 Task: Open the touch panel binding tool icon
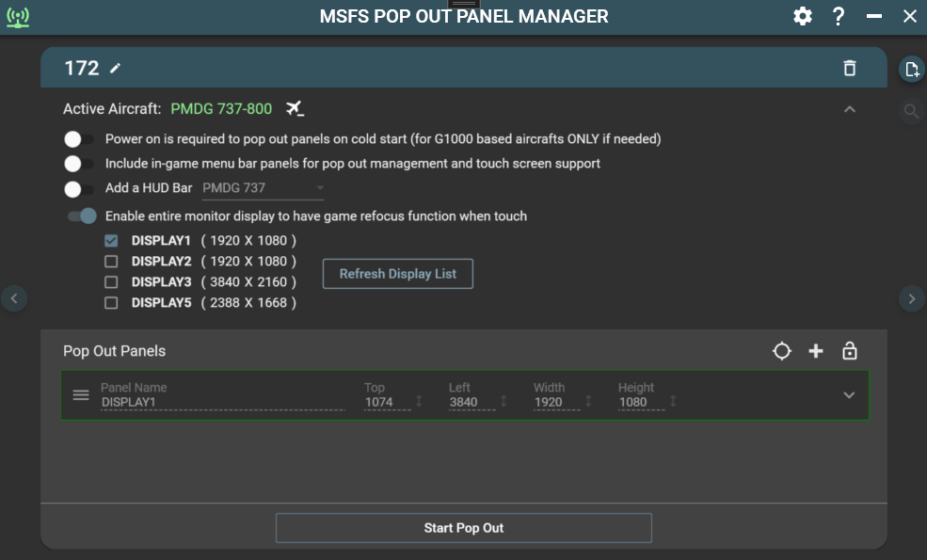[782, 350]
